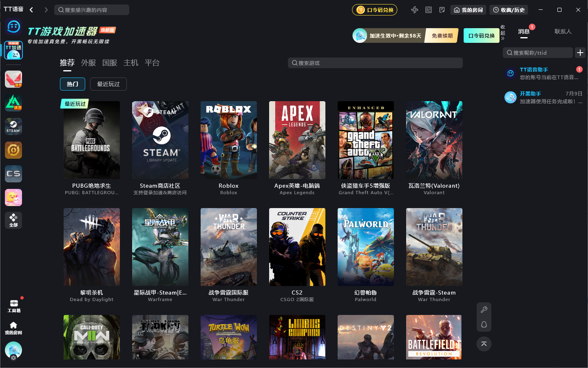Open the CS game icon in sidebar

(x=13, y=174)
